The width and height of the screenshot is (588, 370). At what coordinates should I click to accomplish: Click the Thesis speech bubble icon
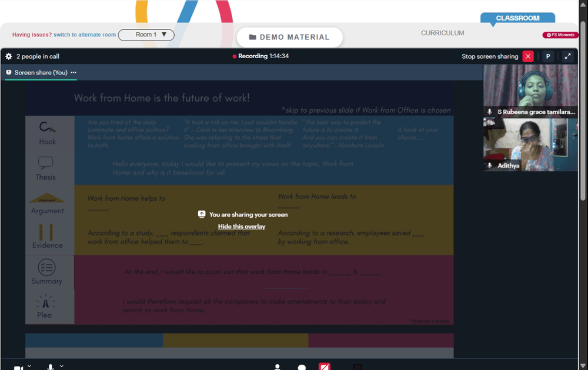click(45, 163)
